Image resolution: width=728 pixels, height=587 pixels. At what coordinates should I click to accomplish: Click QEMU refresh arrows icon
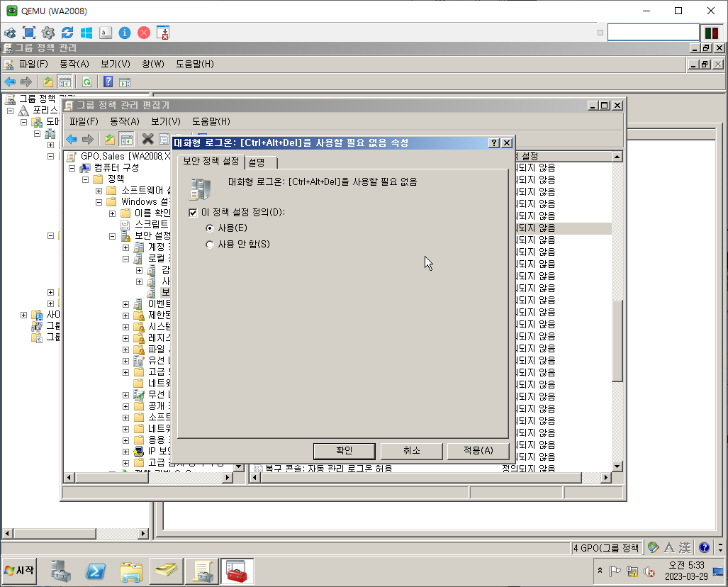coord(67,33)
